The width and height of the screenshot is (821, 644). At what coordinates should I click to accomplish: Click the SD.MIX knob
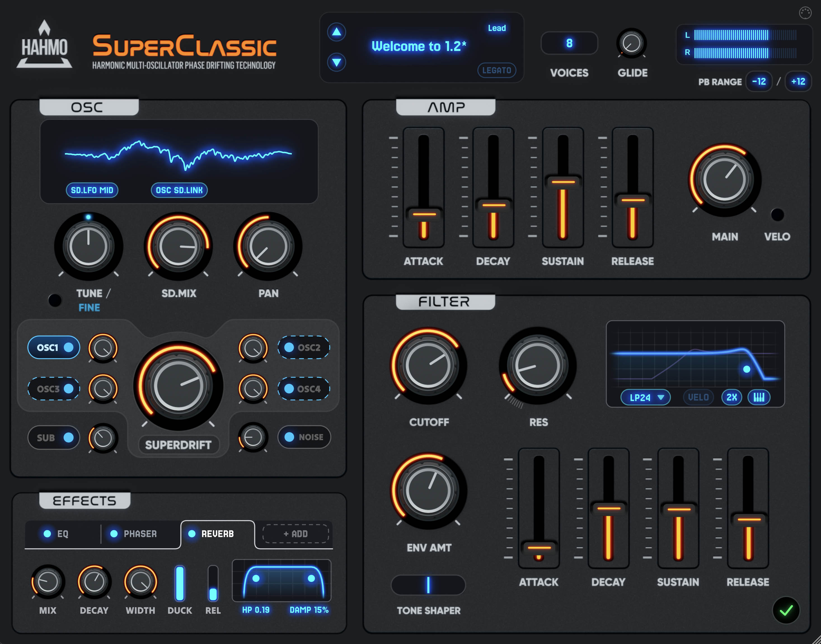tap(178, 247)
